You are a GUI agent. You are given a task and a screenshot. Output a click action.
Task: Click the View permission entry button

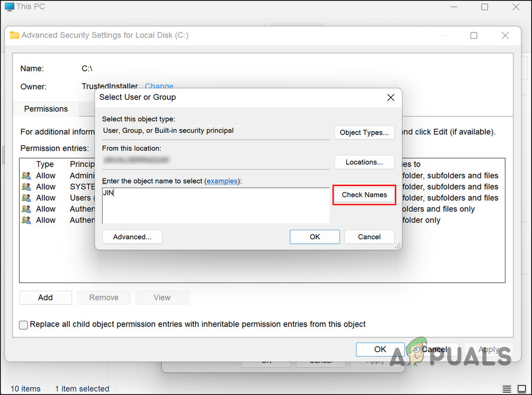162,298
